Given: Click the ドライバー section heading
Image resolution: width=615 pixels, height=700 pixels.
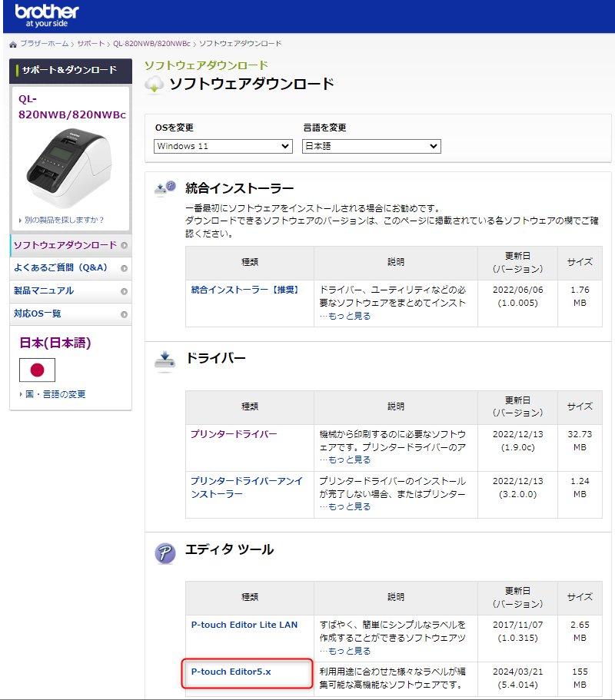Looking at the screenshot, I should [216, 358].
